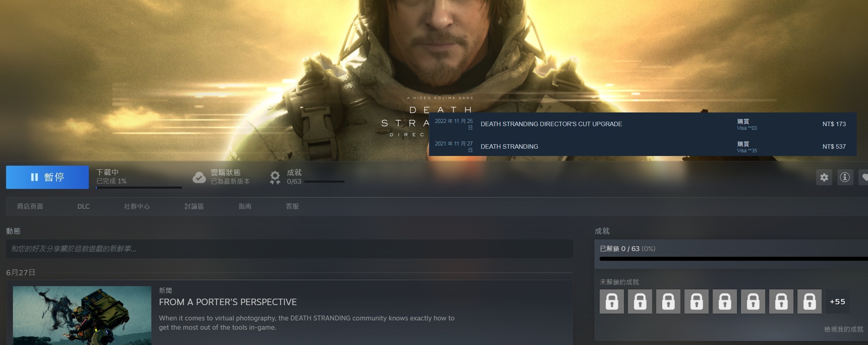Open the 商店頁面 tab
Screen dimensions: 868x345
30,206
